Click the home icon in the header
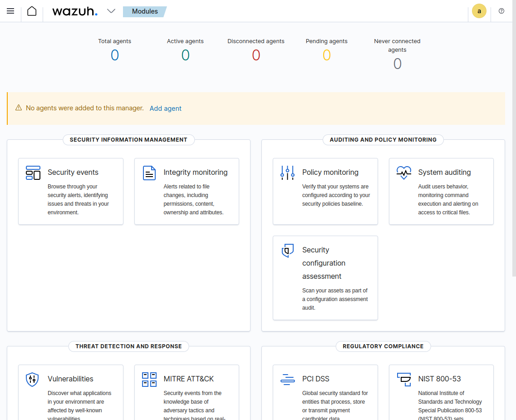The image size is (516, 420). coord(31,10)
